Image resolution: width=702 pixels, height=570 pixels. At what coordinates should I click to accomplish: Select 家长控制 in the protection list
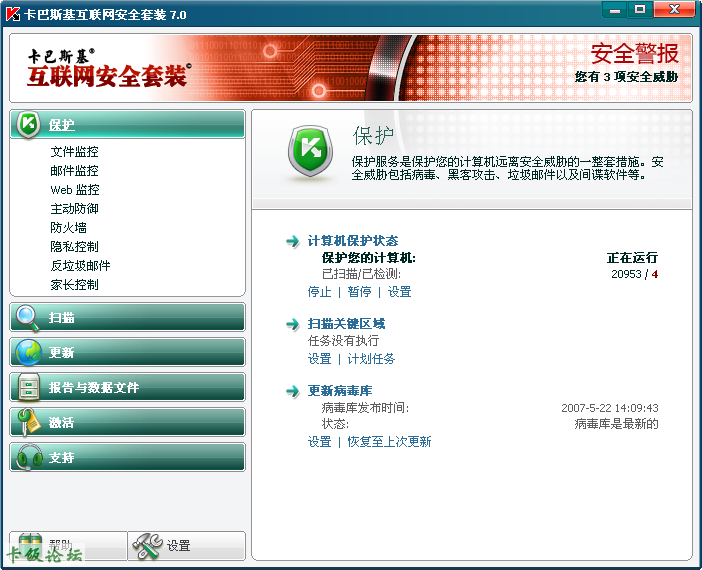click(74, 285)
